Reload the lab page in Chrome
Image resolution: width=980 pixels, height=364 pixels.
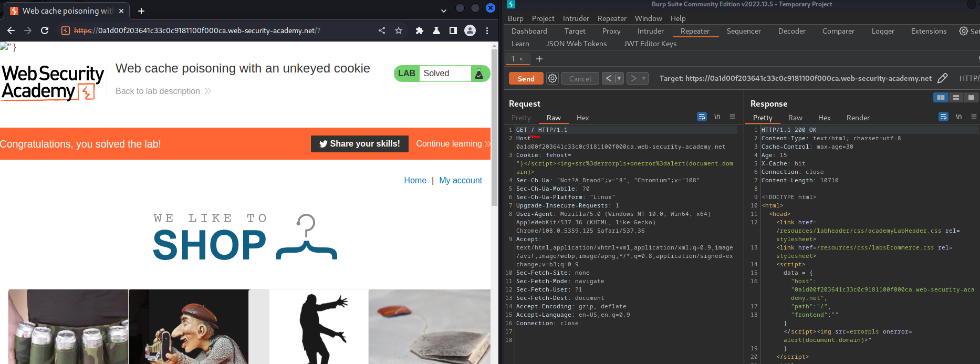point(45,30)
